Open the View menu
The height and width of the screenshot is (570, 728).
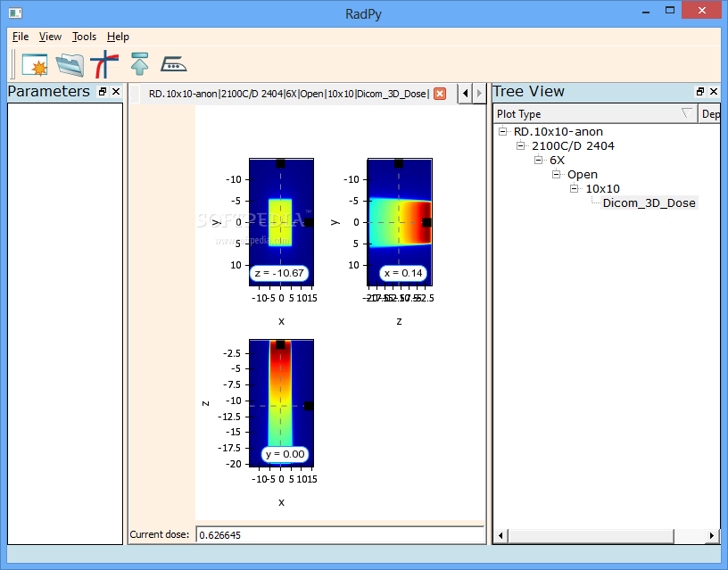coord(50,37)
